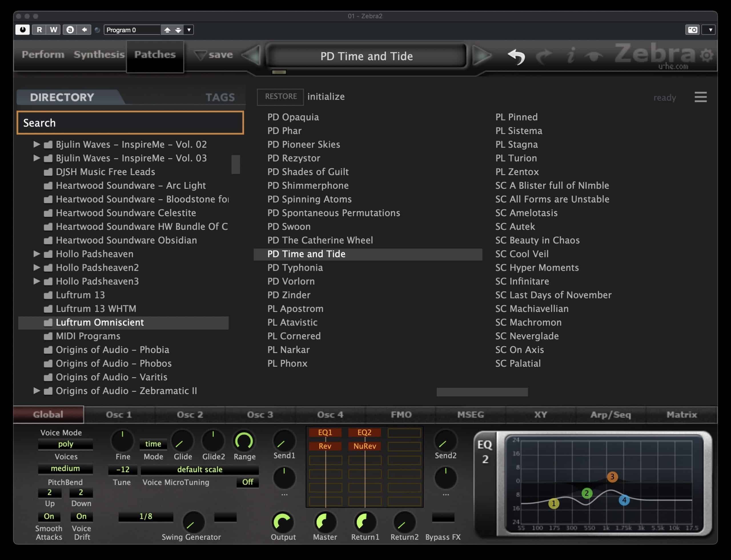This screenshot has width=731, height=560.
Task: Click the directory tree vertical scrollbar
Action: click(x=236, y=164)
